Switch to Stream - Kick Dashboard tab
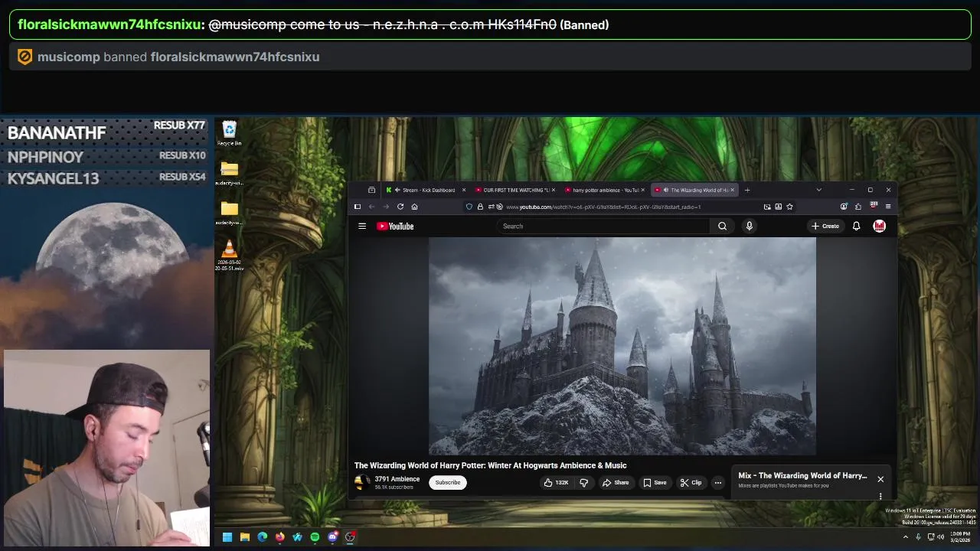 pos(423,190)
